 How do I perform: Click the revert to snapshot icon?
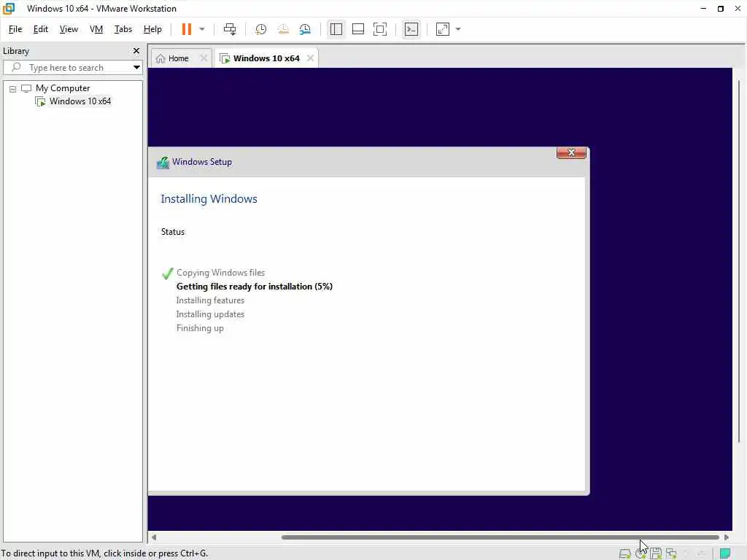pyautogui.click(x=283, y=29)
